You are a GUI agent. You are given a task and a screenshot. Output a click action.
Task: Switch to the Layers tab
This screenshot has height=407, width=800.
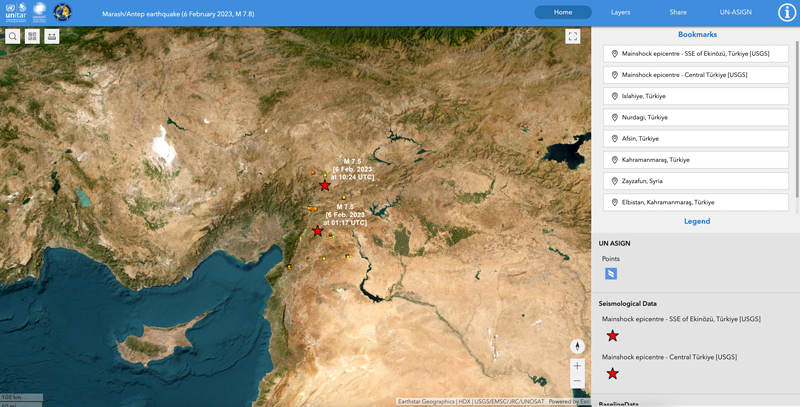[620, 12]
